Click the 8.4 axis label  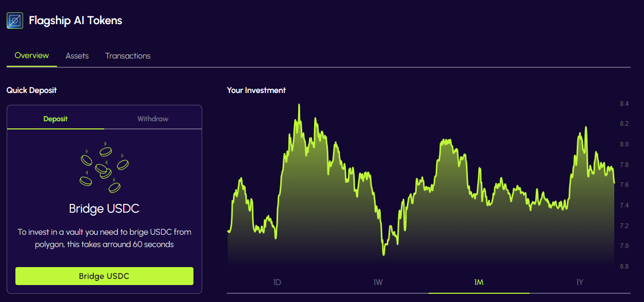[x=624, y=104]
